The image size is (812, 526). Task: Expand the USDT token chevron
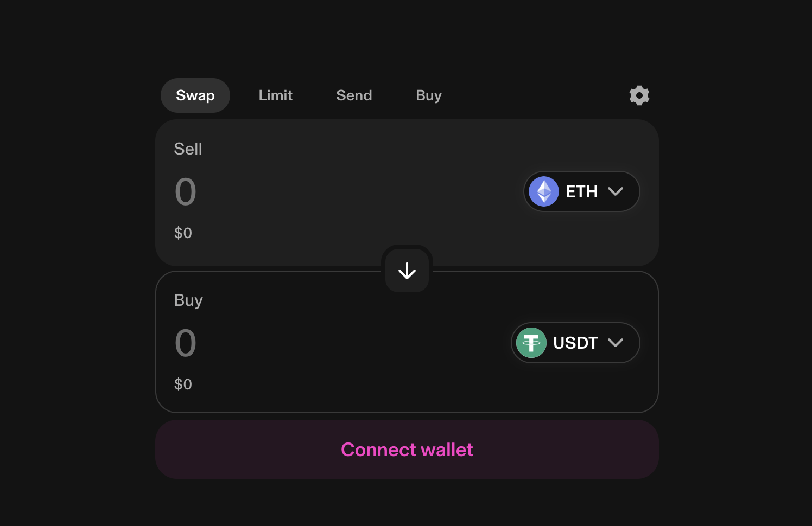click(616, 343)
